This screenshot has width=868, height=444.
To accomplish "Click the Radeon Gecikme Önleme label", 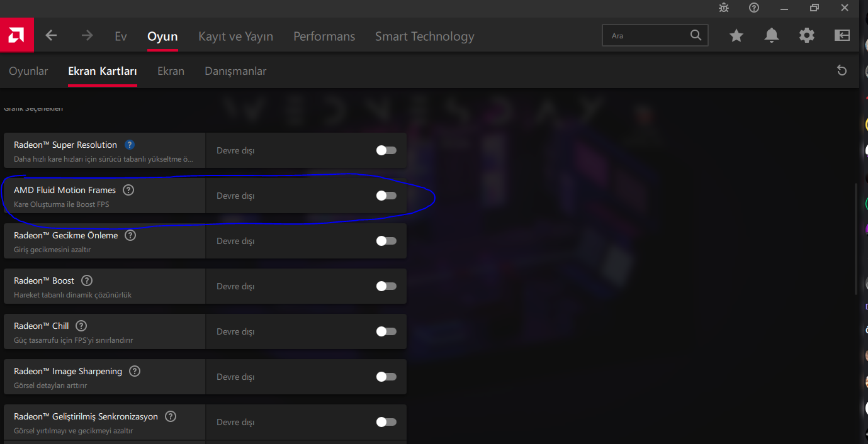I will [x=66, y=235].
